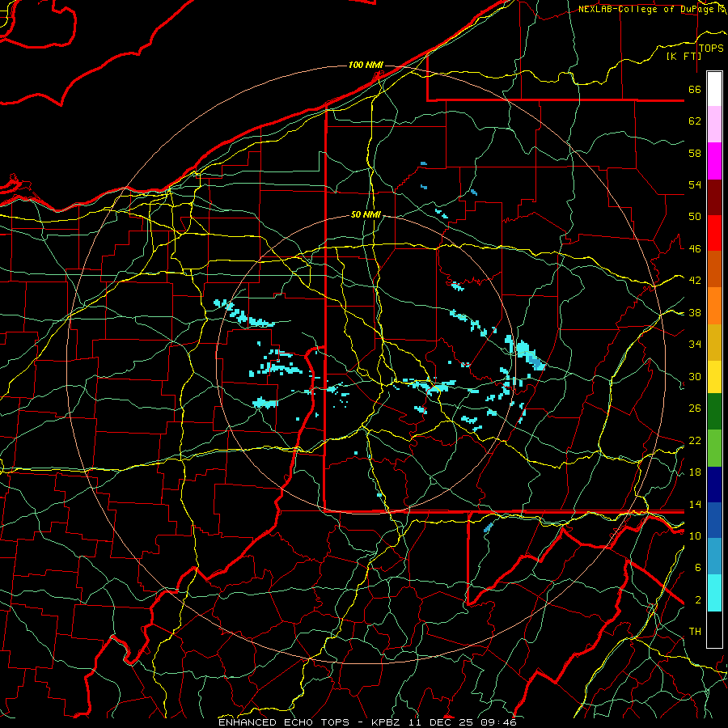The image size is (728, 728).
Task: Click the white color swatch near 66
Action: [714, 89]
